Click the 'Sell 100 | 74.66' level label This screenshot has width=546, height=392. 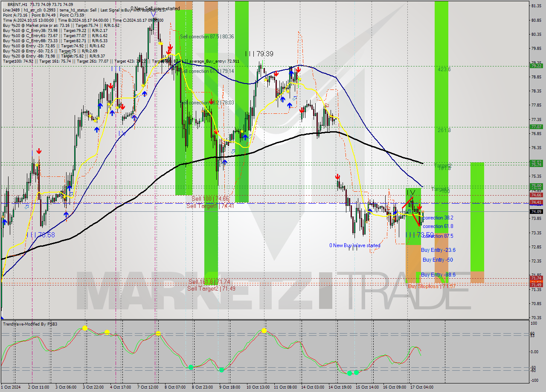coord(210,199)
